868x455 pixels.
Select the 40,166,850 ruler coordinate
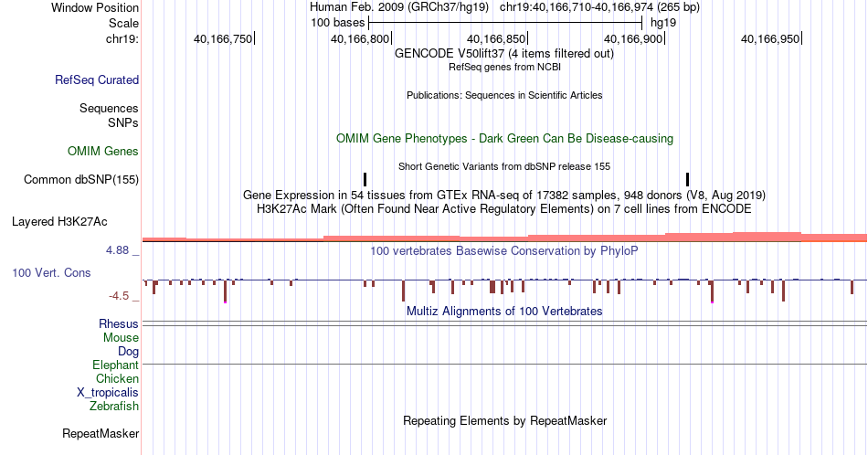click(496, 38)
